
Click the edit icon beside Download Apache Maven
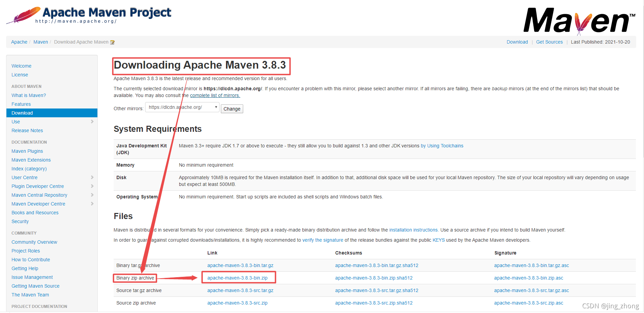point(113,42)
